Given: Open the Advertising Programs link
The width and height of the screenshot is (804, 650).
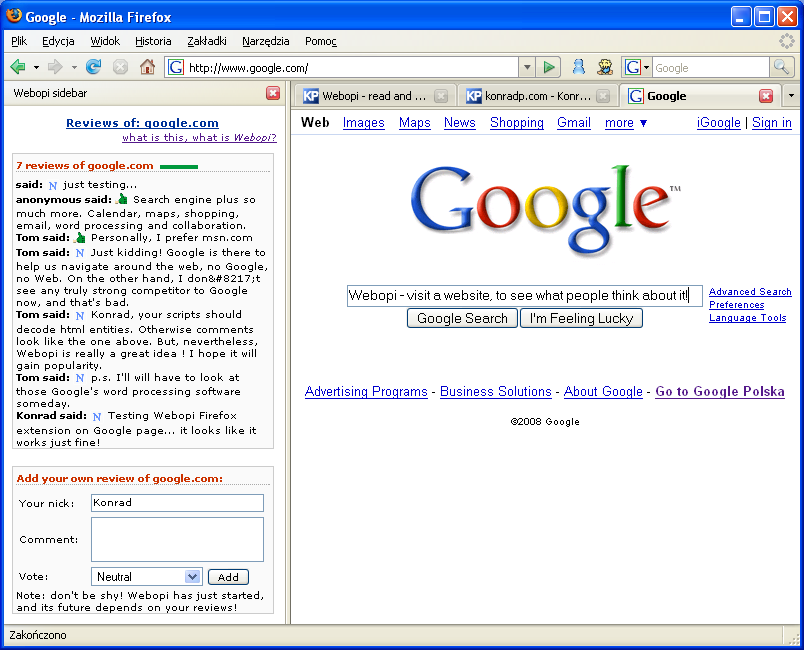Looking at the screenshot, I should [366, 392].
